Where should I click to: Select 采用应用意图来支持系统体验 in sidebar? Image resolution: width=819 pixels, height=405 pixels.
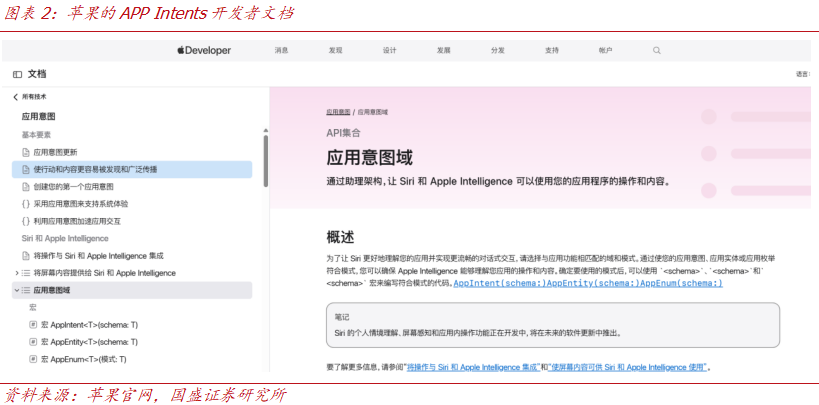(x=81, y=204)
